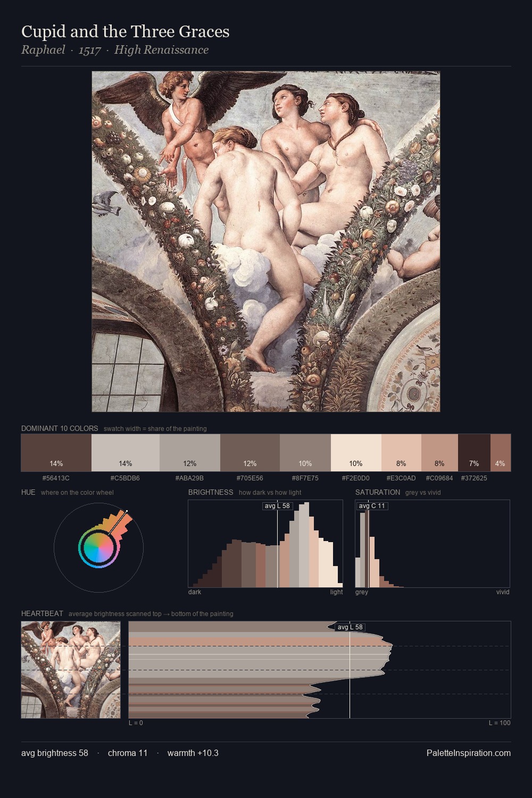Viewport: 532px width, 798px height.
Task: Click the hex label #705E56
Action: [x=250, y=478]
